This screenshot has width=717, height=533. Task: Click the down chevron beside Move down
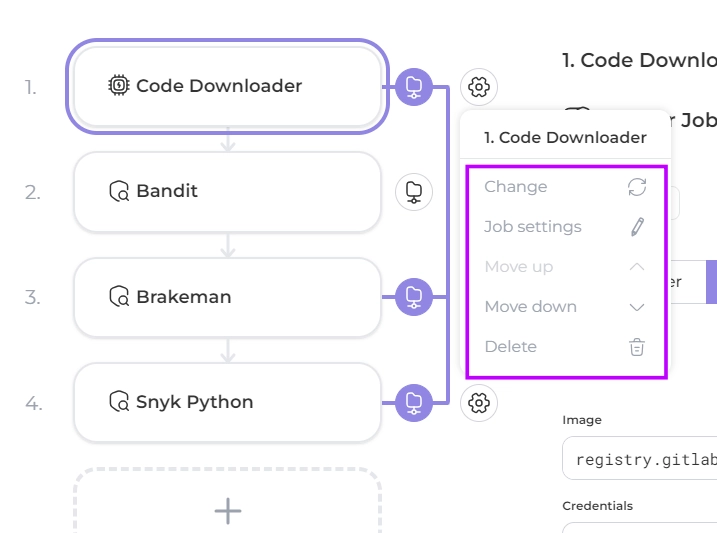point(637,307)
